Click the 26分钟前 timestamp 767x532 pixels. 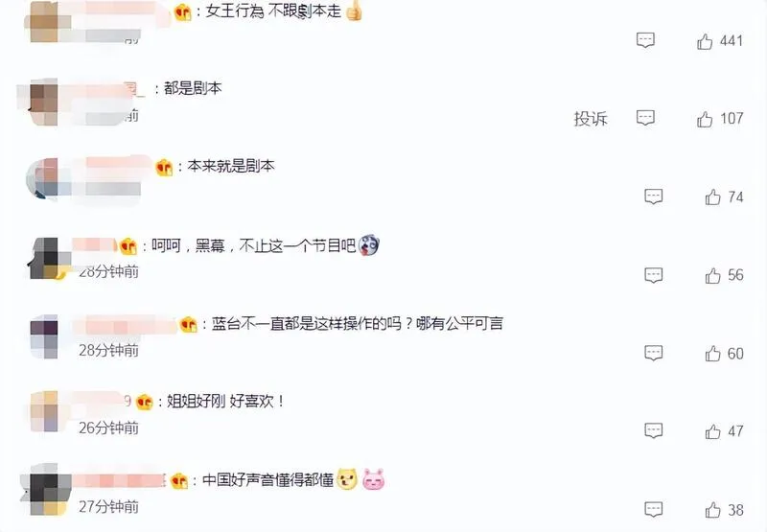click(108, 428)
